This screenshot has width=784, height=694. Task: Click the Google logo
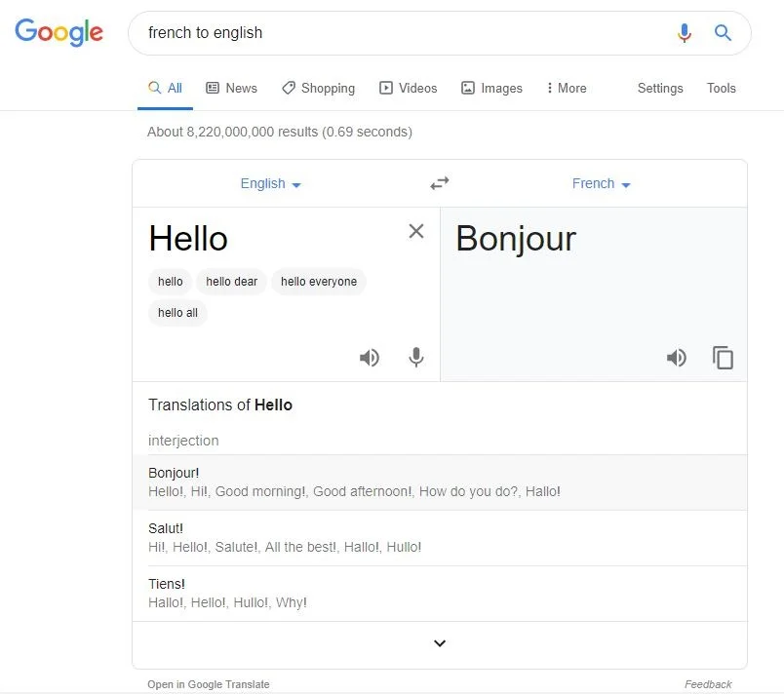[59, 32]
